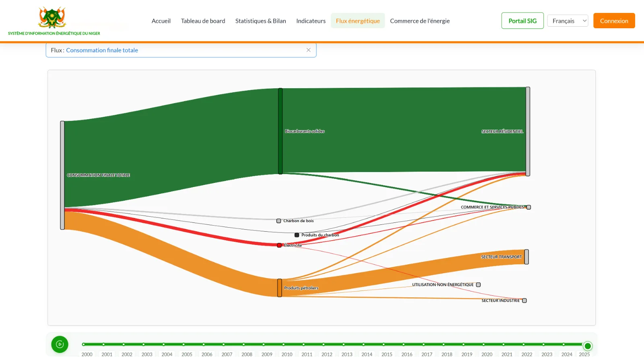Select the red Électricité node
The height and width of the screenshot is (357, 644).
pyautogui.click(x=279, y=245)
